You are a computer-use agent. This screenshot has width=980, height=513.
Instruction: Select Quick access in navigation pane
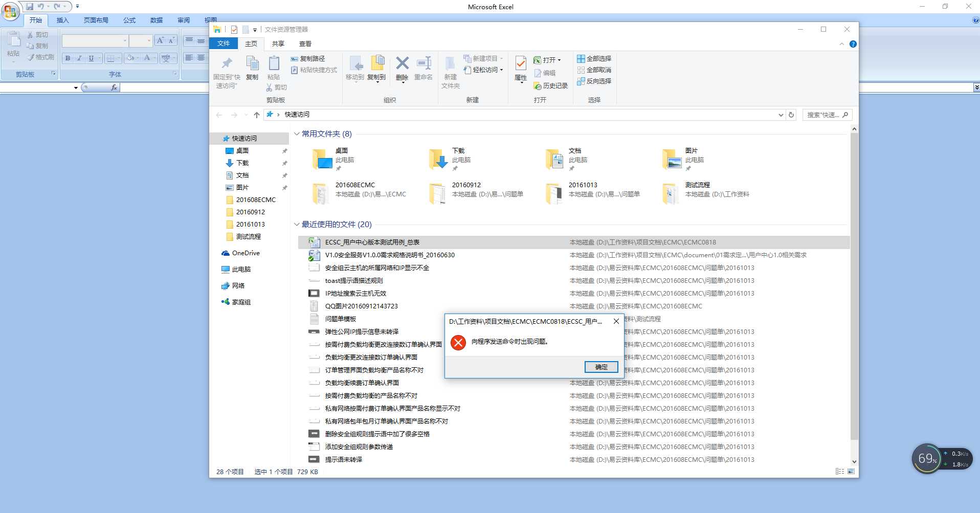click(x=250, y=139)
